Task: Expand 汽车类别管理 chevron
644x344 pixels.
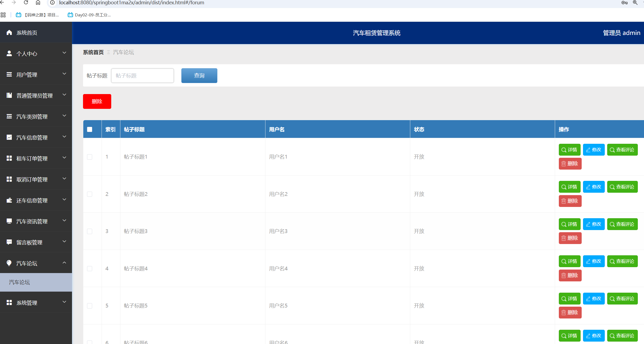Action: point(64,116)
